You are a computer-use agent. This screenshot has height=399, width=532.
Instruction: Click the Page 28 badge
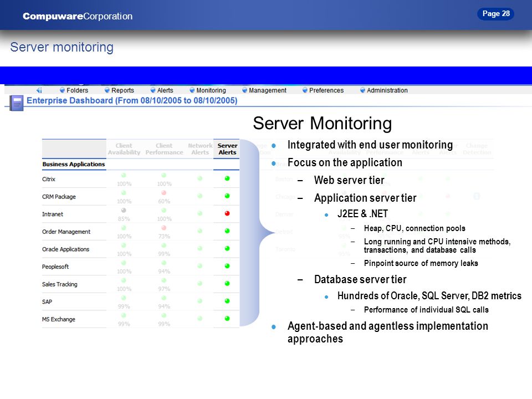tap(495, 13)
